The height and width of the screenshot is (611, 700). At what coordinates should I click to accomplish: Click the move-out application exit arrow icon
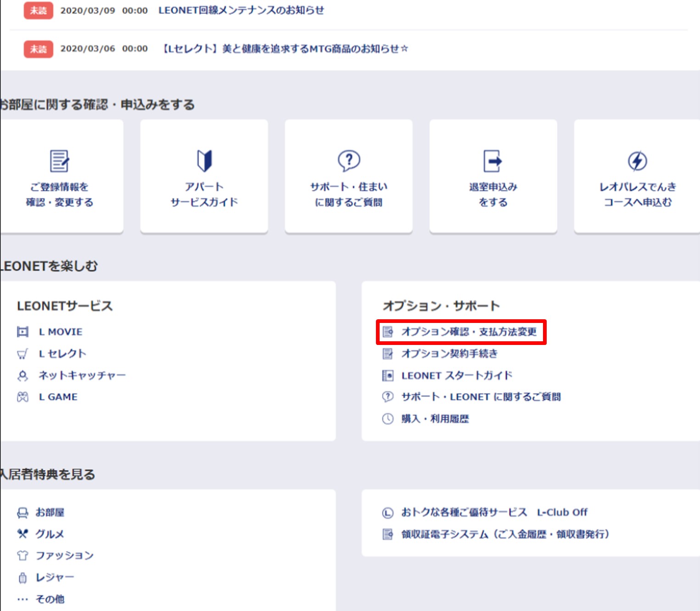click(x=493, y=161)
